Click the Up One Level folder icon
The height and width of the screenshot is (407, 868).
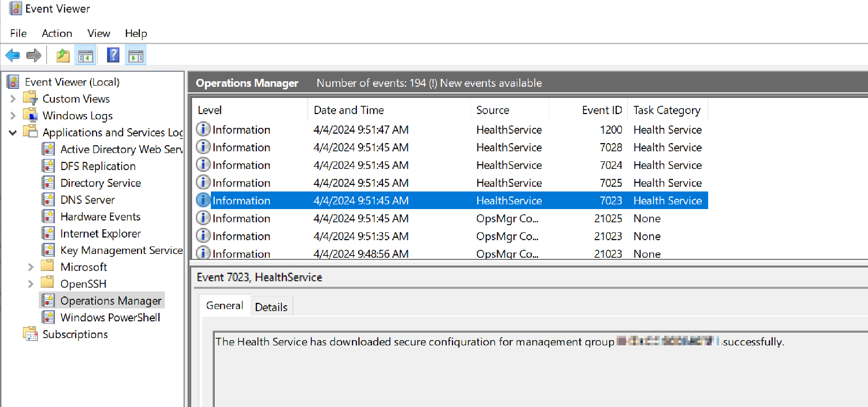pyautogui.click(x=63, y=55)
